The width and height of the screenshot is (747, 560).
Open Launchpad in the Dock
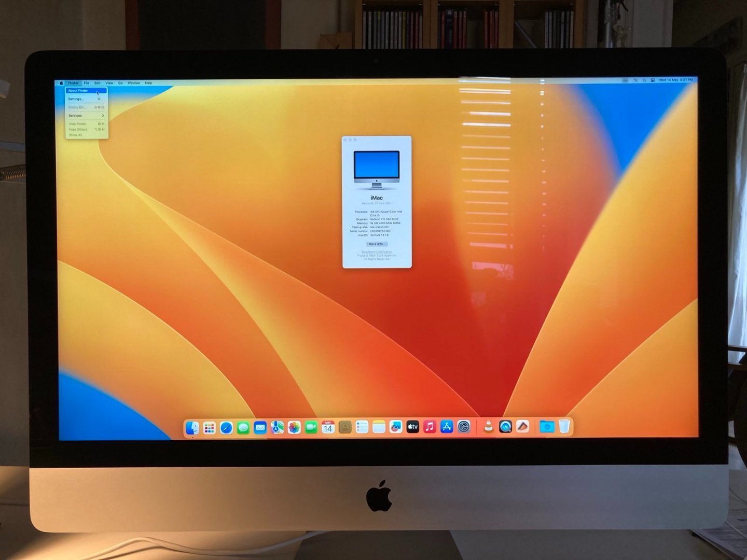click(210, 428)
